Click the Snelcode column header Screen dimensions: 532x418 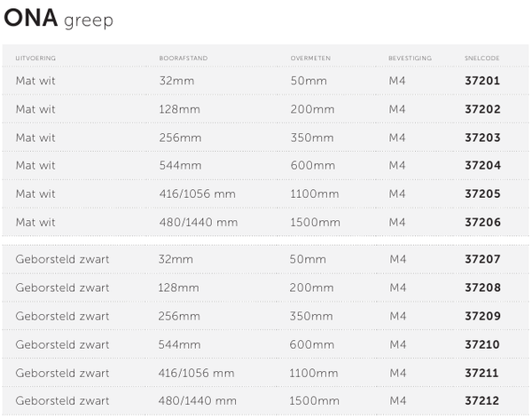pos(482,59)
